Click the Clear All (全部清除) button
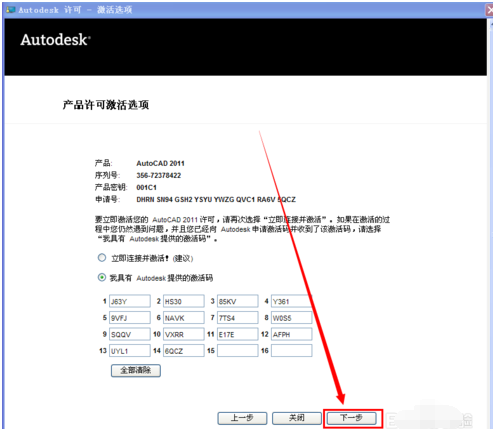The width and height of the screenshot is (493, 429). click(136, 370)
